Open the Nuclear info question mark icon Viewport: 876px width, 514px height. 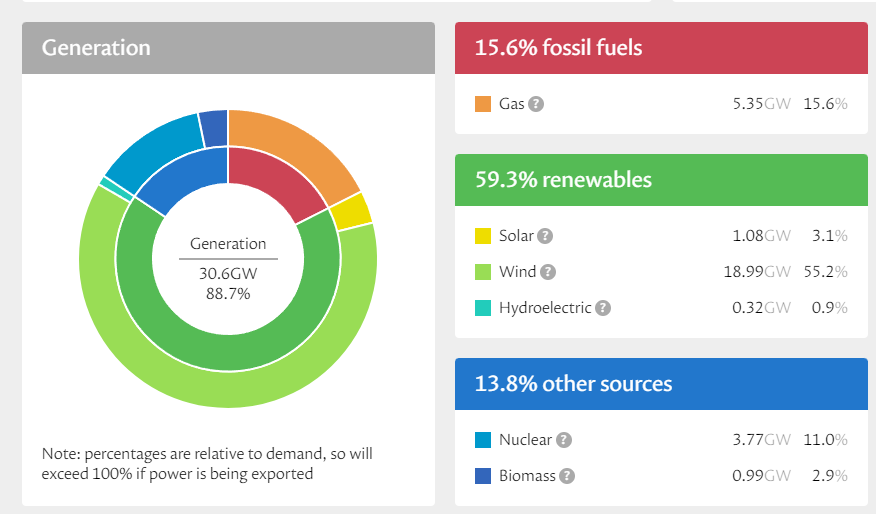[x=564, y=440]
